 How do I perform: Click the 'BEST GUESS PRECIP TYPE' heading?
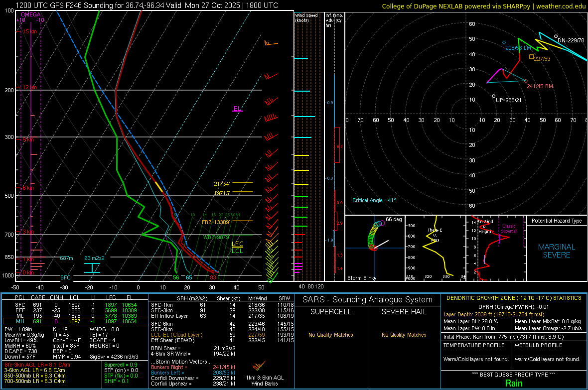tap(513, 375)
